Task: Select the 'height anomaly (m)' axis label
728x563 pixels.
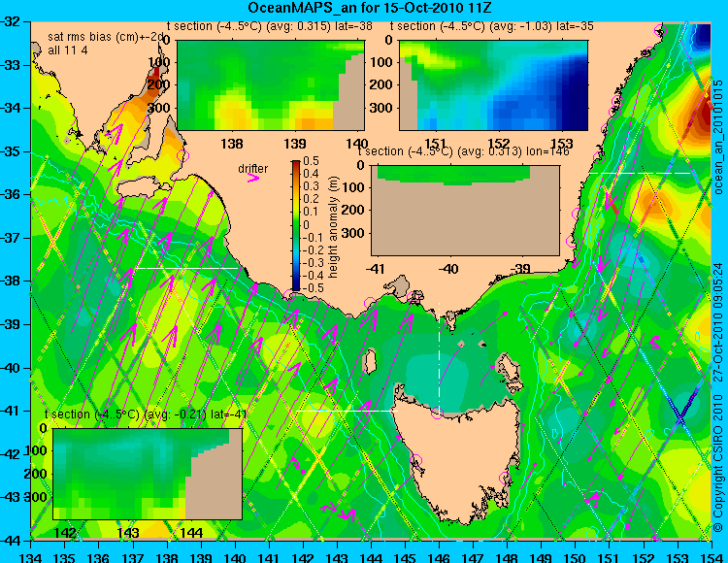Action: pos(333,227)
